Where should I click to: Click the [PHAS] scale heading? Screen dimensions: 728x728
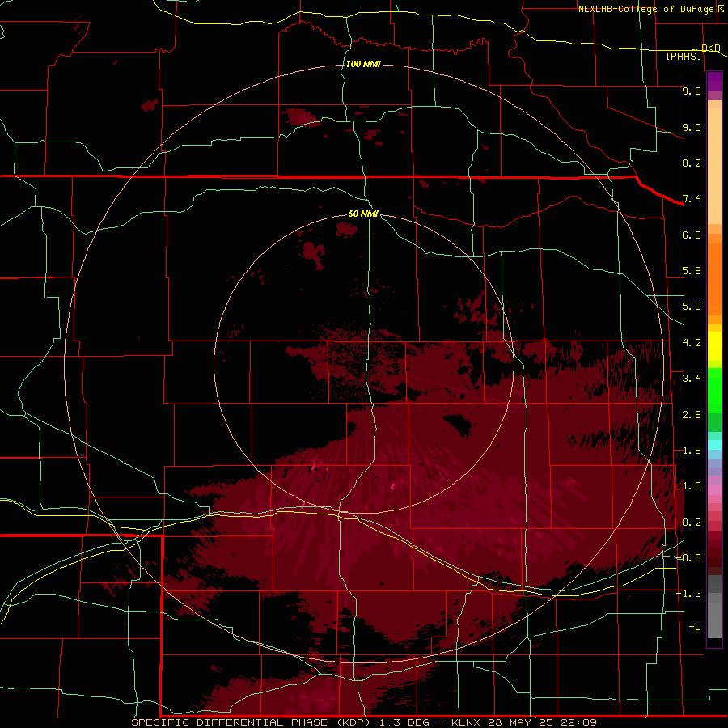click(x=684, y=56)
